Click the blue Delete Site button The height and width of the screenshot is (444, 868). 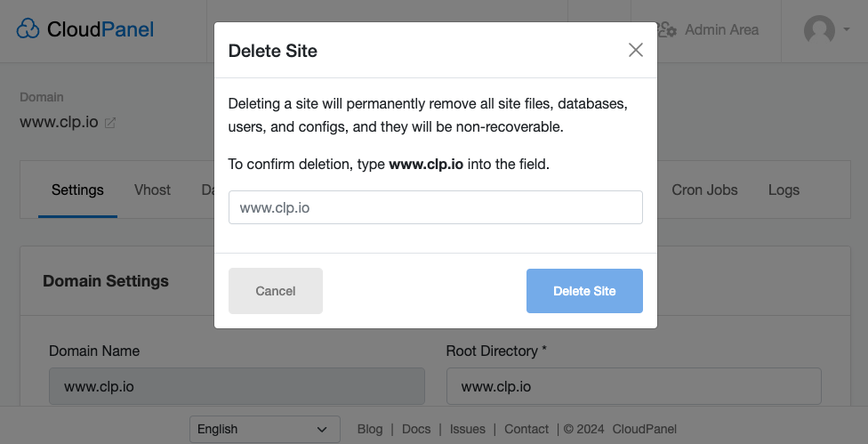(x=584, y=291)
